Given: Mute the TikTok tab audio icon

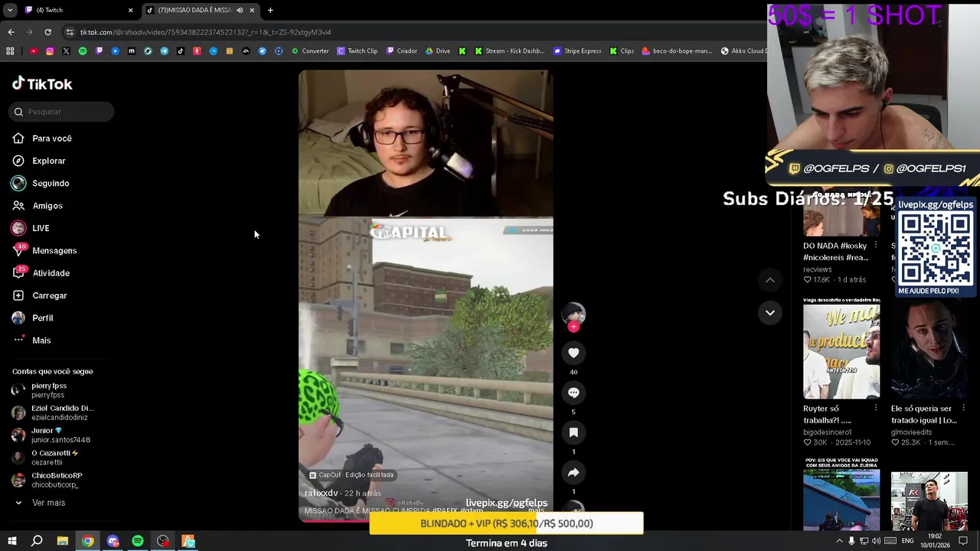Looking at the screenshot, I should tap(240, 10).
